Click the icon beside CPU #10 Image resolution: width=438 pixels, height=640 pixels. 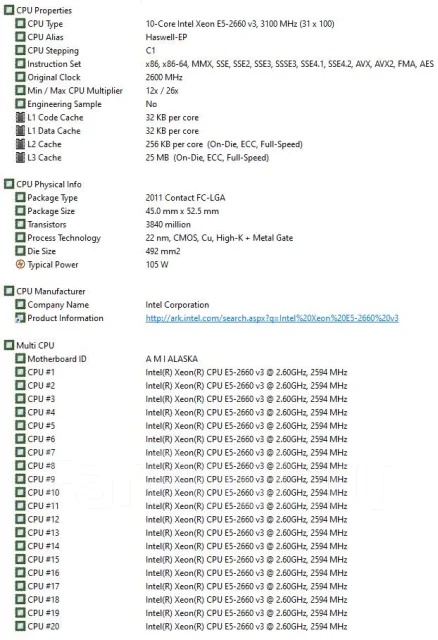[x=20, y=493]
